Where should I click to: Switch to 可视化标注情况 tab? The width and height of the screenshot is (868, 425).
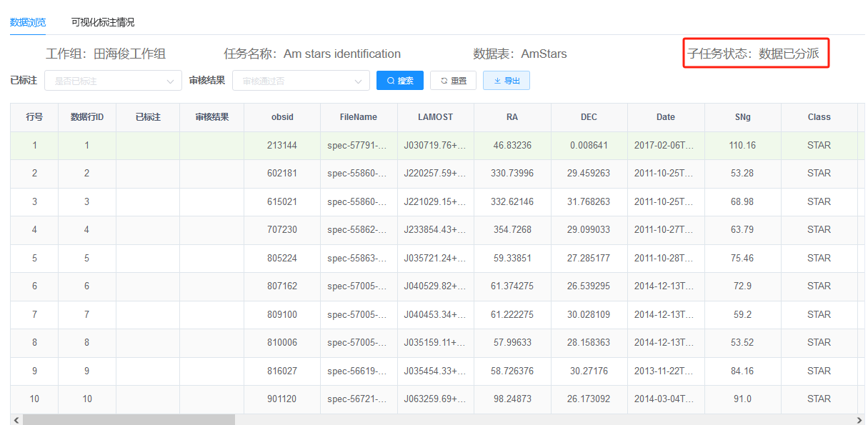pos(103,22)
